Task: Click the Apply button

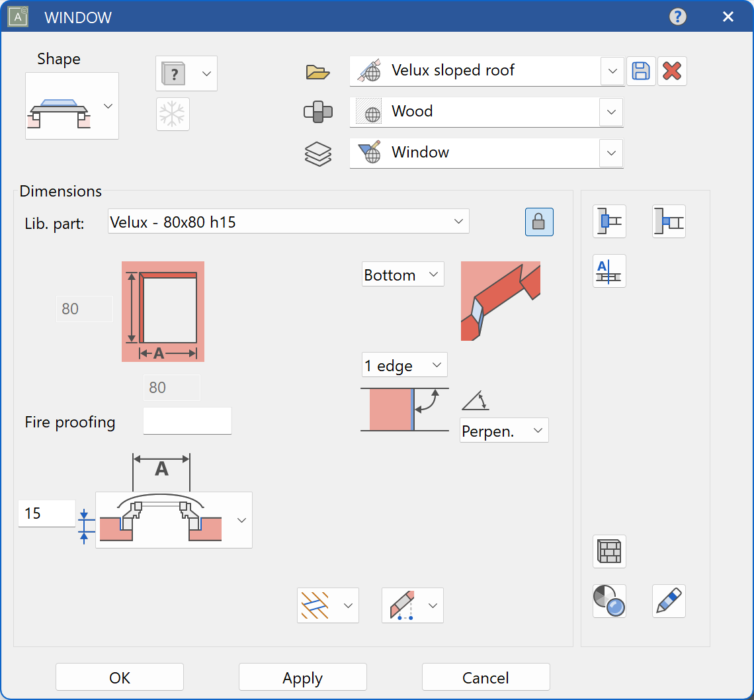Action: click(302, 678)
